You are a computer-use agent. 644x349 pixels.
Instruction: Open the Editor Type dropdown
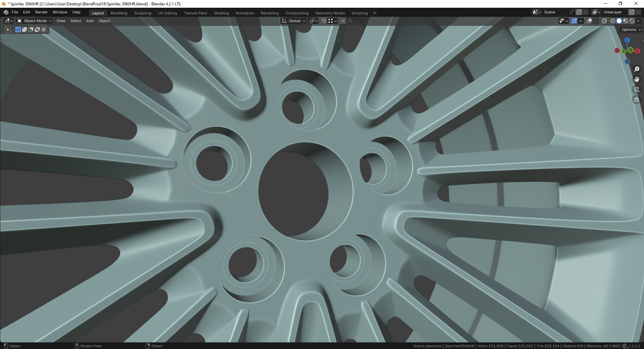[x=8, y=21]
